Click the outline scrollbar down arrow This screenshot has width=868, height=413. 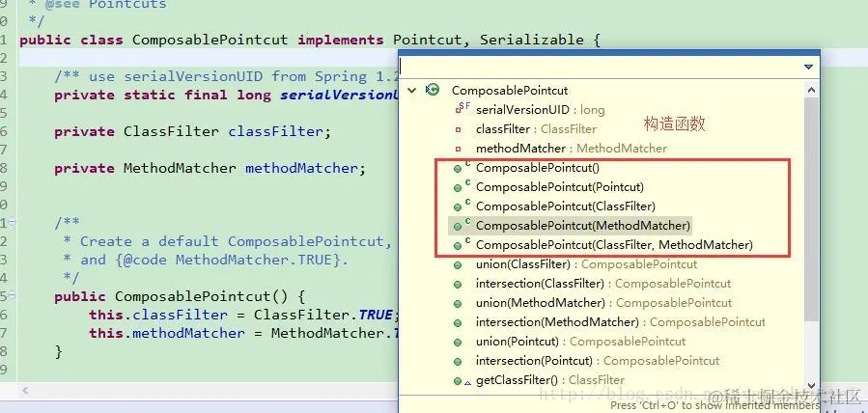tap(811, 386)
